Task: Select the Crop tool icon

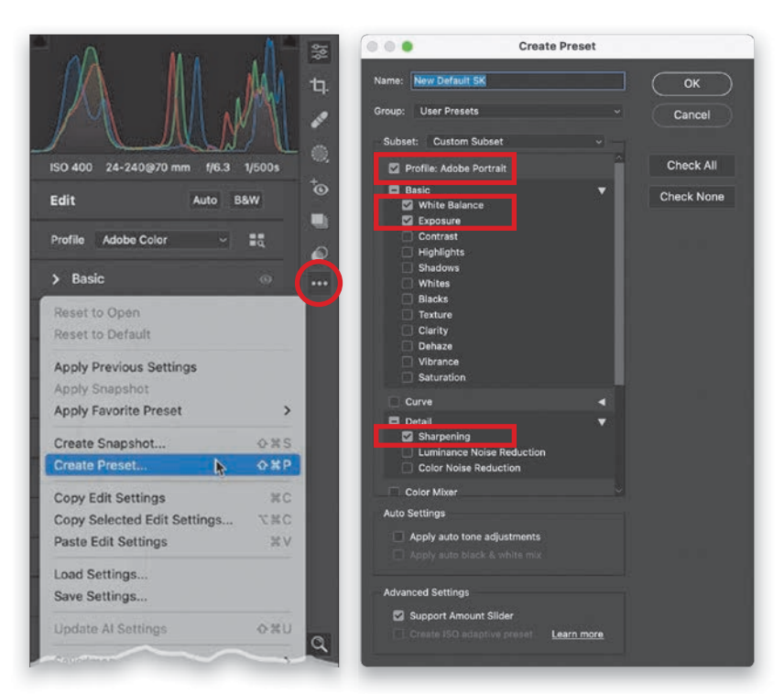Action: click(319, 85)
